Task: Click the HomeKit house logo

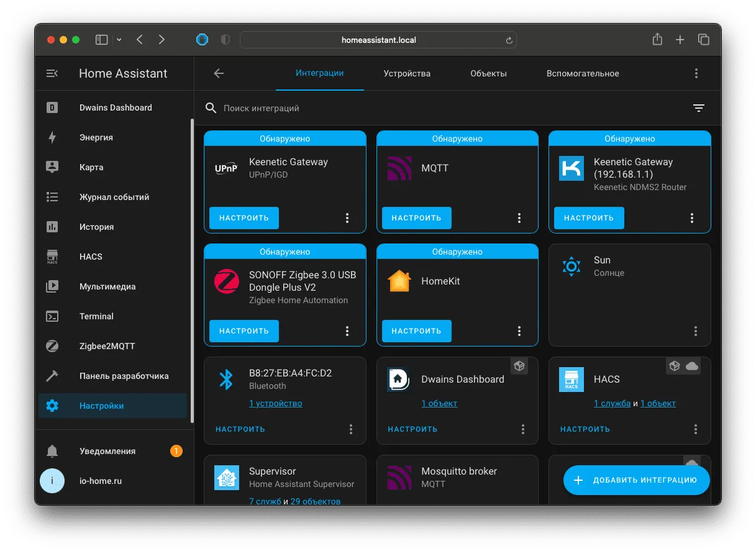Action: tap(399, 281)
